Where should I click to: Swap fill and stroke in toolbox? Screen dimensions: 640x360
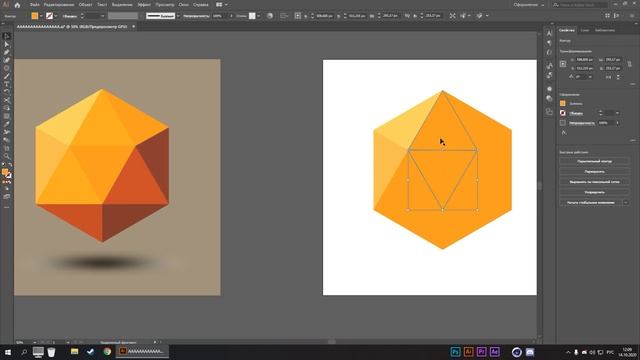pos(10,165)
